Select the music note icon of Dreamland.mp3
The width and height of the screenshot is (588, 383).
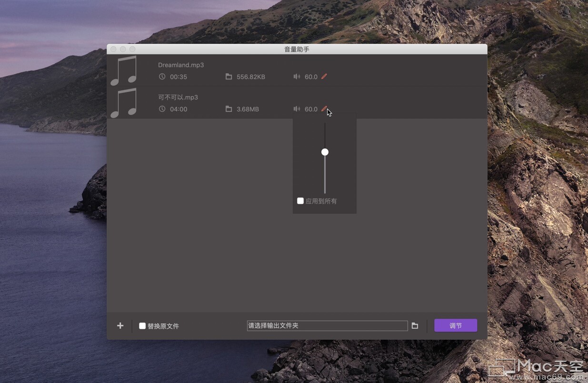124,70
